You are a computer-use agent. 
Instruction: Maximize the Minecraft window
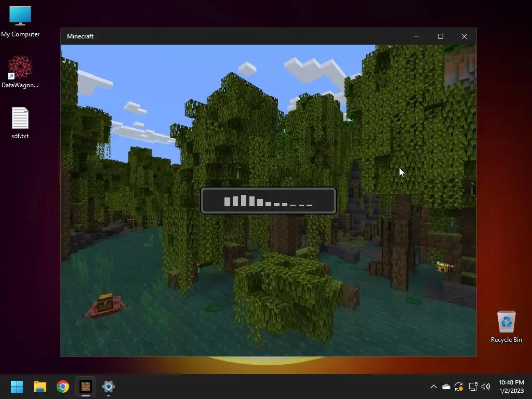[x=441, y=36]
